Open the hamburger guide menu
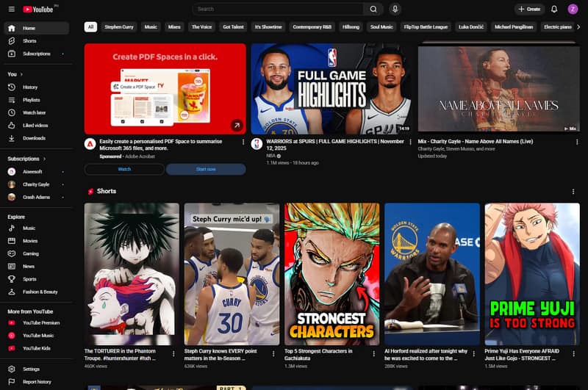The height and width of the screenshot is (390, 588). click(x=12, y=9)
